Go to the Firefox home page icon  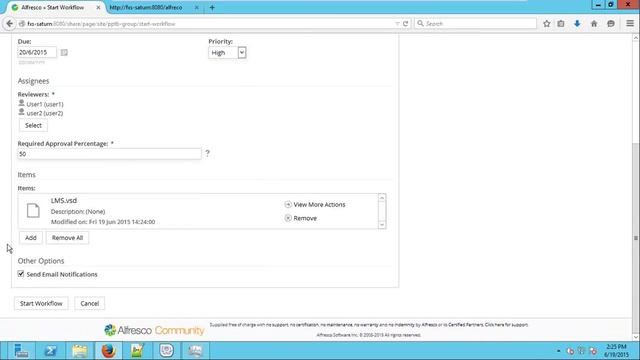[x=594, y=24]
